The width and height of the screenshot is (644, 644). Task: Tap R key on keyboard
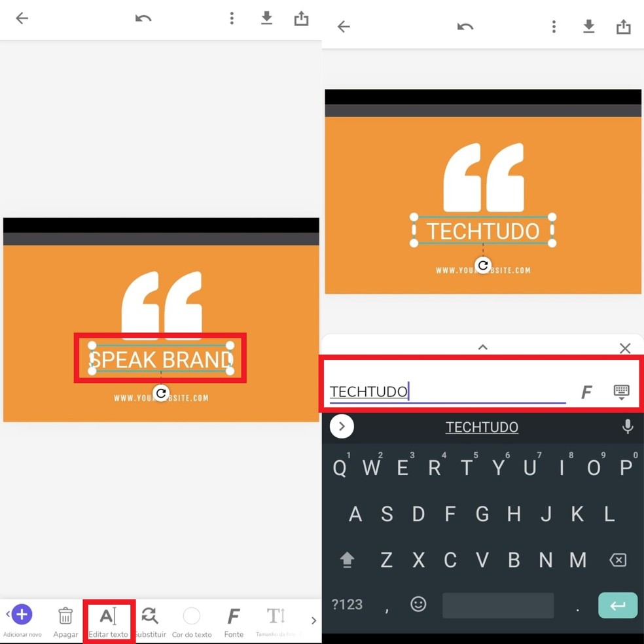pos(435,467)
